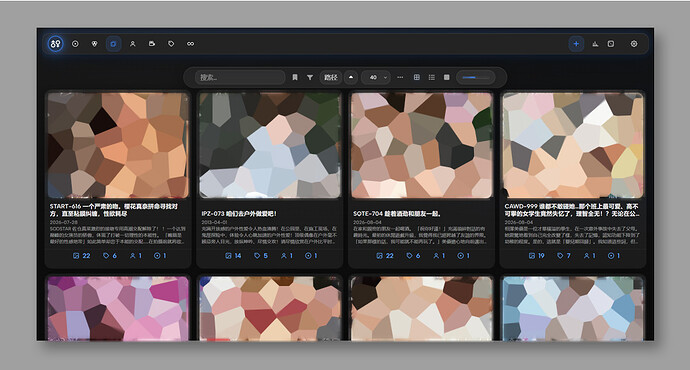Switch to list display mode
Screen dimensions: 690x370
click(x=432, y=77)
